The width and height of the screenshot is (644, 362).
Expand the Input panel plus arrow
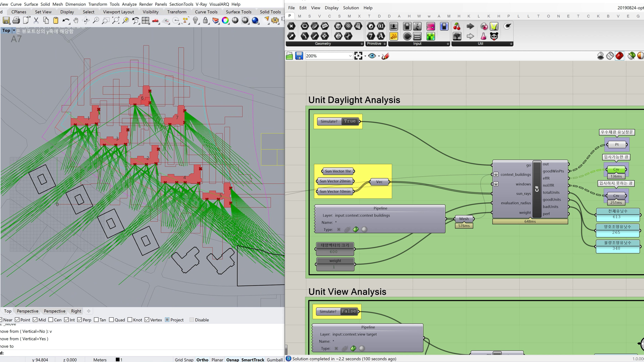tap(448, 44)
